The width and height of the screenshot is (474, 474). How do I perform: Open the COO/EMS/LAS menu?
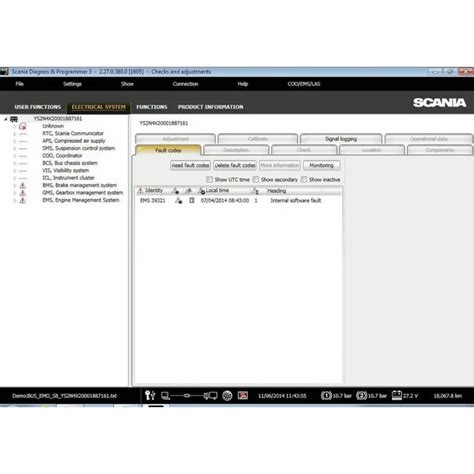click(304, 84)
